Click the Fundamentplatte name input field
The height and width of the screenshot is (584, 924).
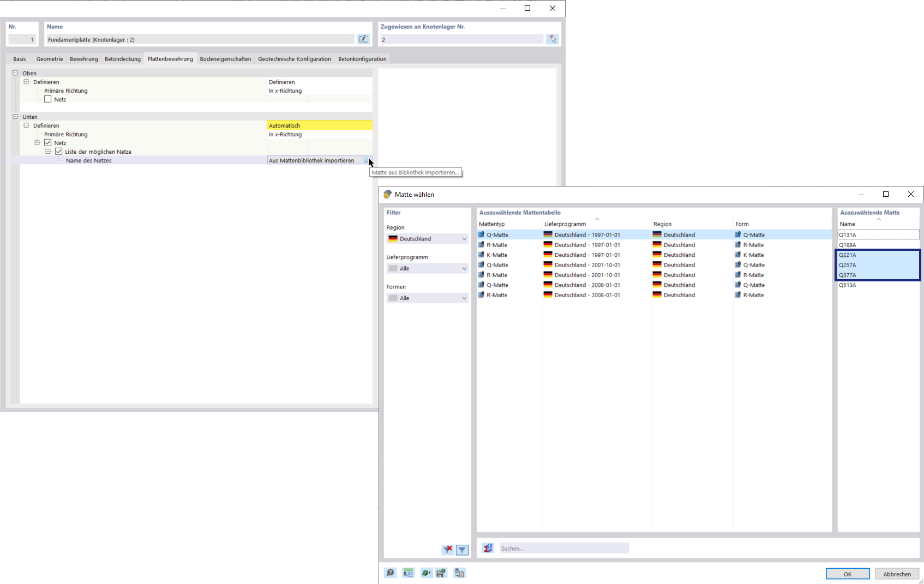coord(200,39)
